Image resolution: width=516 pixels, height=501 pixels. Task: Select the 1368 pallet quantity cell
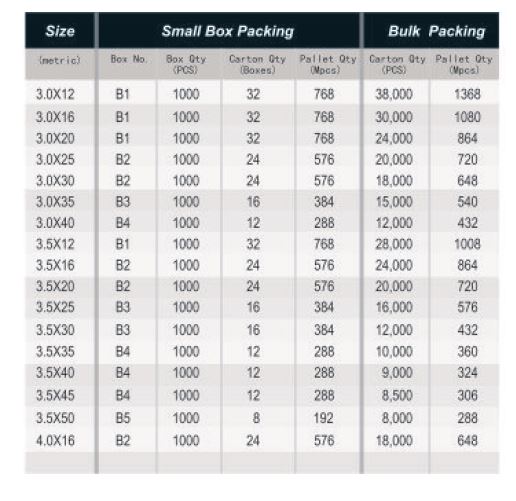click(467, 94)
